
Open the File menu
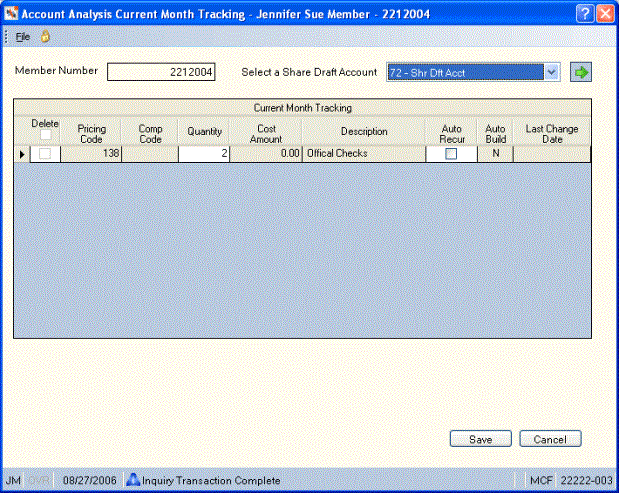click(23, 37)
